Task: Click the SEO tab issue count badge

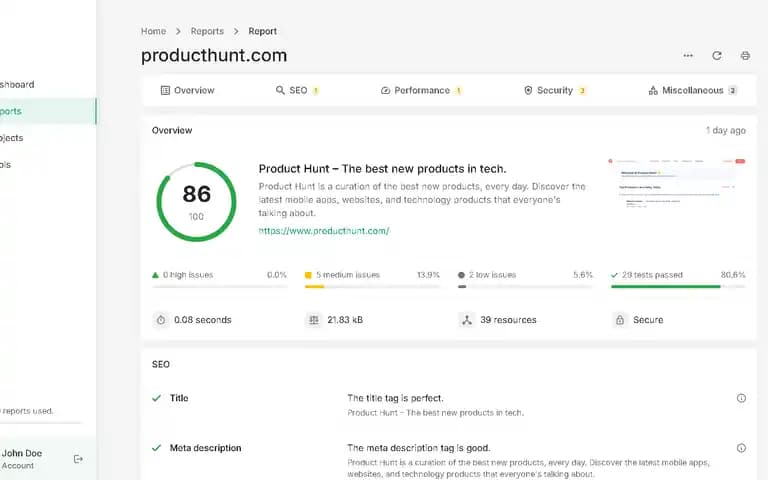Action: (316, 90)
